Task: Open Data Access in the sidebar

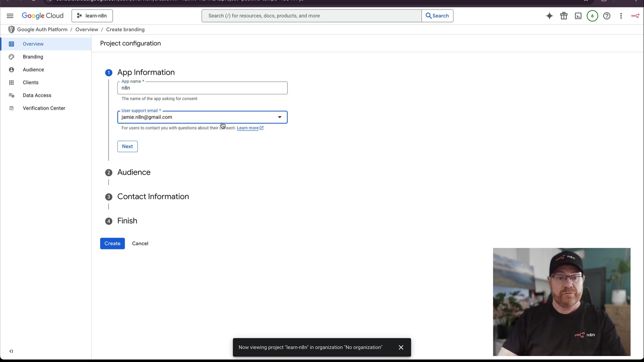Action: [37, 95]
